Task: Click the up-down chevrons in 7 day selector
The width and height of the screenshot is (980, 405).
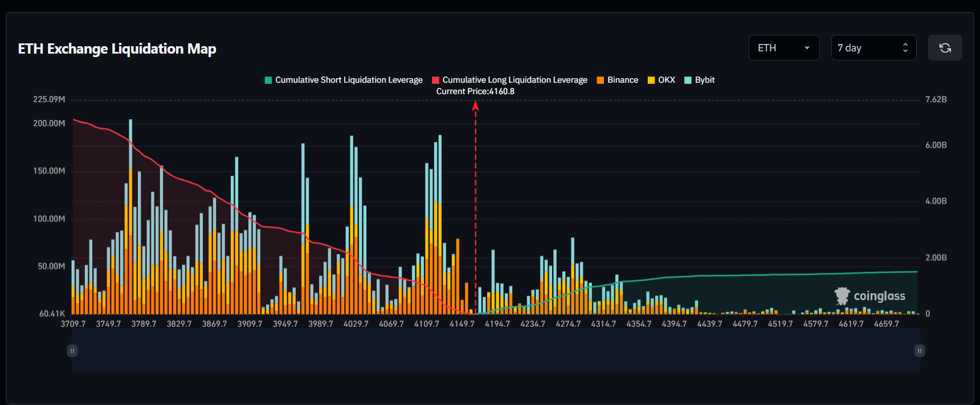Action: coord(905,48)
